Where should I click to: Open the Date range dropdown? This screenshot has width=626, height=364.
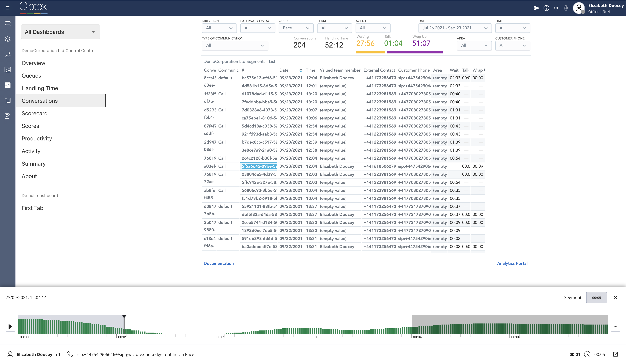pyautogui.click(x=455, y=28)
